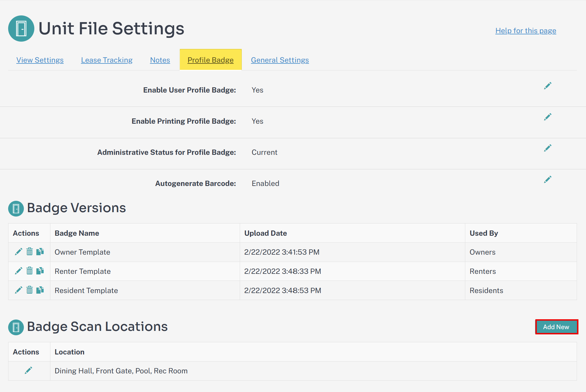Edit the Enable User Profile Badge setting
The image size is (586, 392).
click(548, 86)
